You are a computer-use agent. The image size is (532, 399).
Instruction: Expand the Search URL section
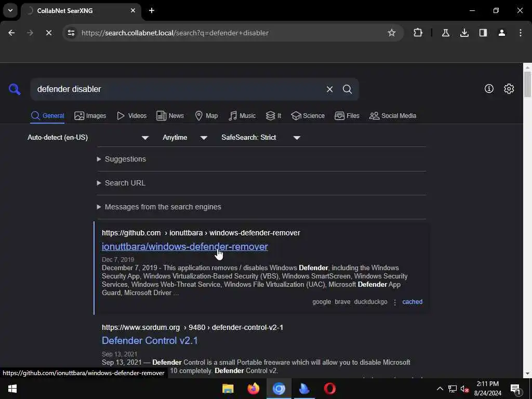point(121,183)
